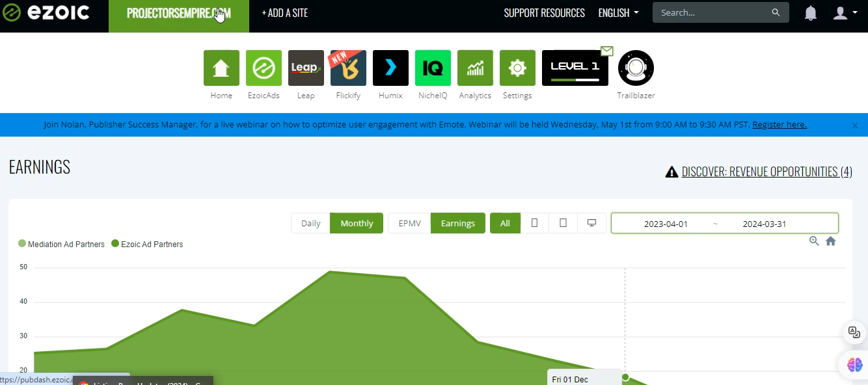Open the user account dropdown
Viewport: 868px width, 385px height.
845,13
